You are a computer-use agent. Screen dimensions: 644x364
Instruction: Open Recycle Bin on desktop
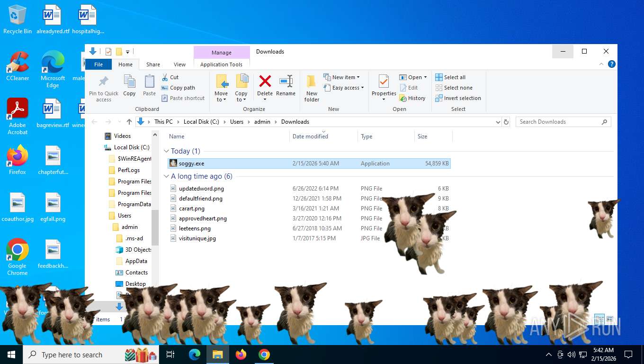(18, 20)
